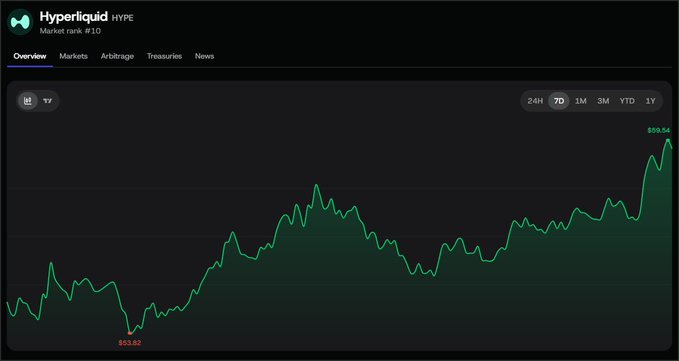Open the News tab

[204, 56]
